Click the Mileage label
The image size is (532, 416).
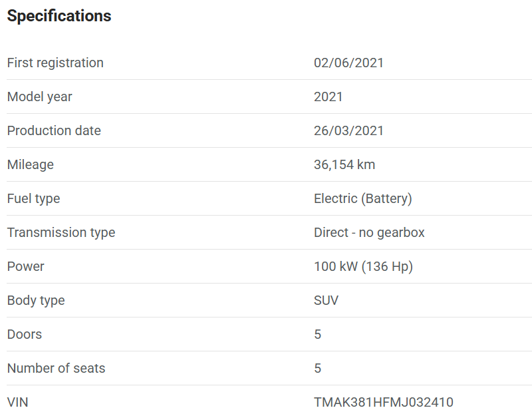click(30, 164)
